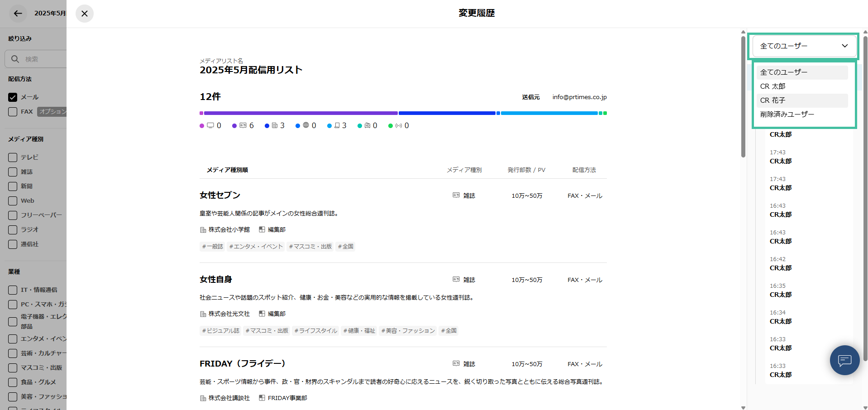The image size is (868, 410).
Task: Enable the テレビ media type checkbox
Action: click(13, 157)
